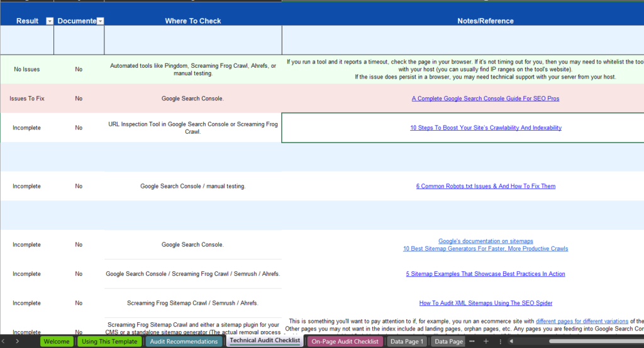Viewport: 644px width, 348px height.
Task: Select the On-Page Audit Checklist tab
Action: pyautogui.click(x=345, y=342)
